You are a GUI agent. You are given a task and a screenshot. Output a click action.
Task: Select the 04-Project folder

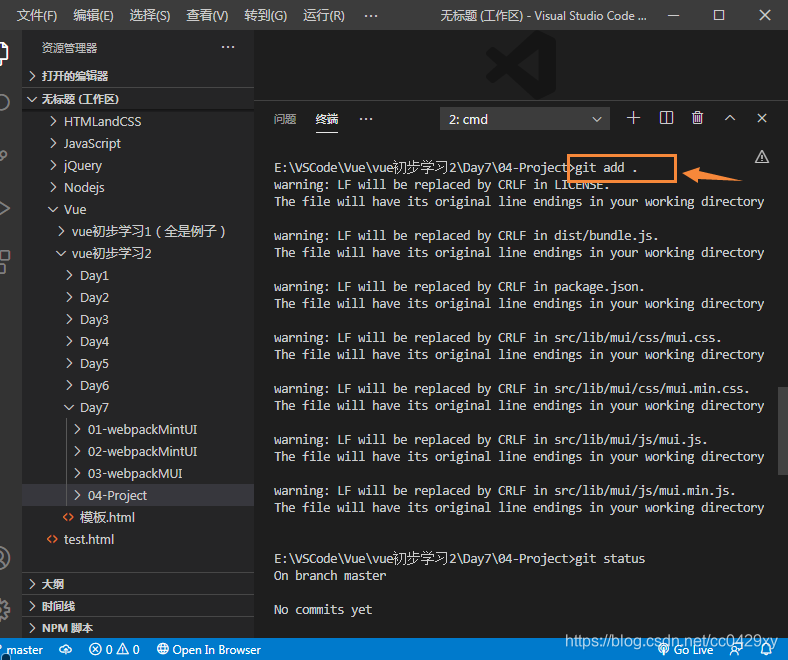coord(138,496)
